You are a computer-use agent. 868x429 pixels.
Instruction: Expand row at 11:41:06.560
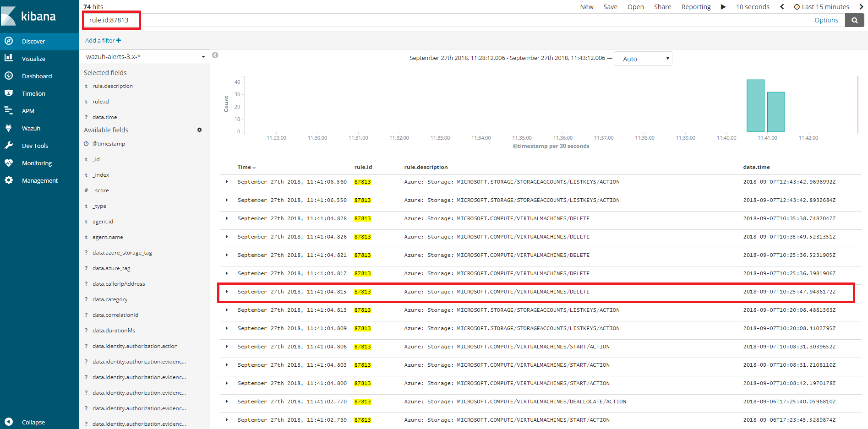coord(227,182)
